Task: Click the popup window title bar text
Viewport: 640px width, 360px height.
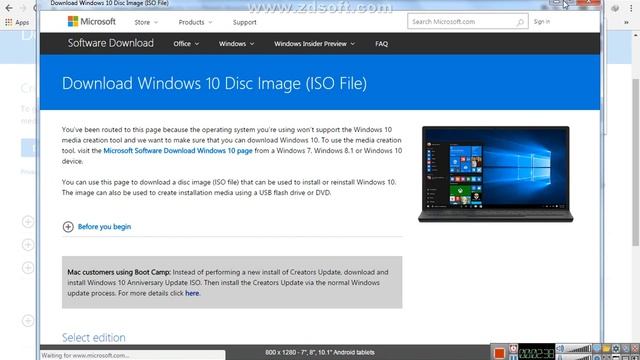Action: [x=109, y=3]
